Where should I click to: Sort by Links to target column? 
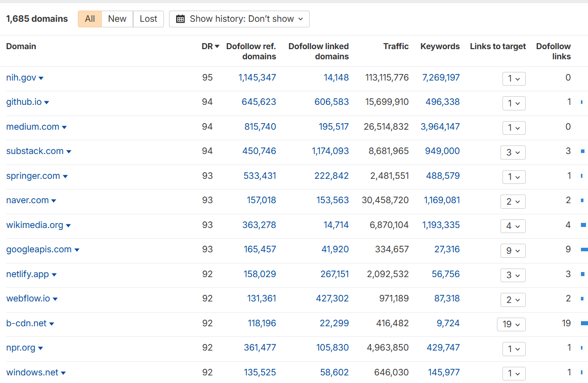497,46
